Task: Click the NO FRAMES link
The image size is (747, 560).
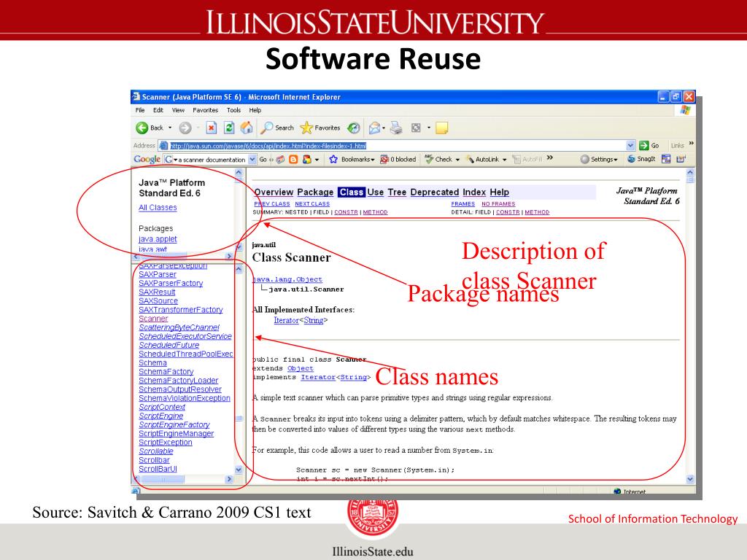Action: point(498,204)
